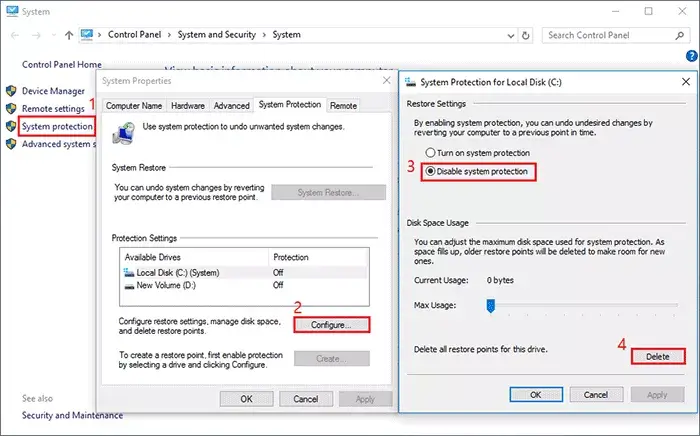This screenshot has height=436, width=700.
Task: Switch to Remote tab
Action: pyautogui.click(x=343, y=106)
